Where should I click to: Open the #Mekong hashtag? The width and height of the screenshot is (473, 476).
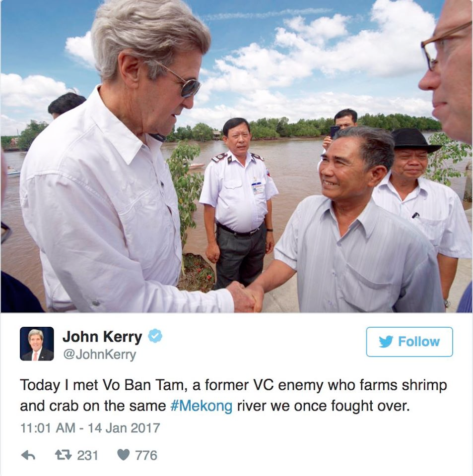pyautogui.click(x=202, y=406)
